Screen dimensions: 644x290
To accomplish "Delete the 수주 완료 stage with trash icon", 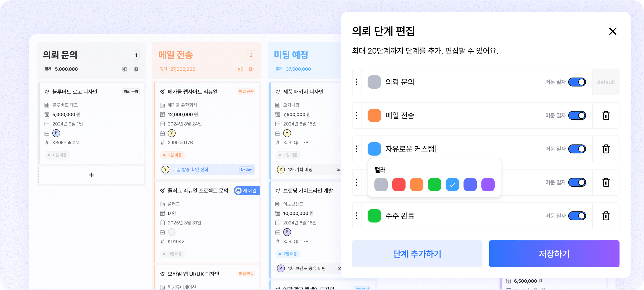I will pos(606,216).
